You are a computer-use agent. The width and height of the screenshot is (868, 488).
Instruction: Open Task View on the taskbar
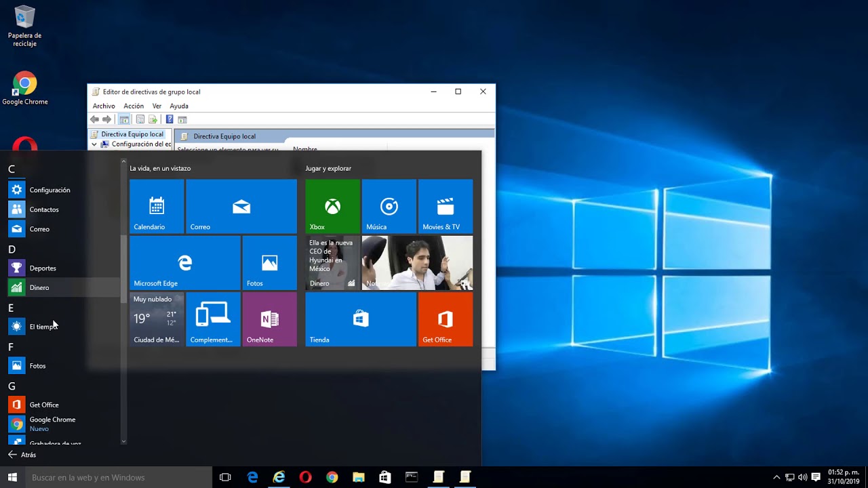click(226, 477)
